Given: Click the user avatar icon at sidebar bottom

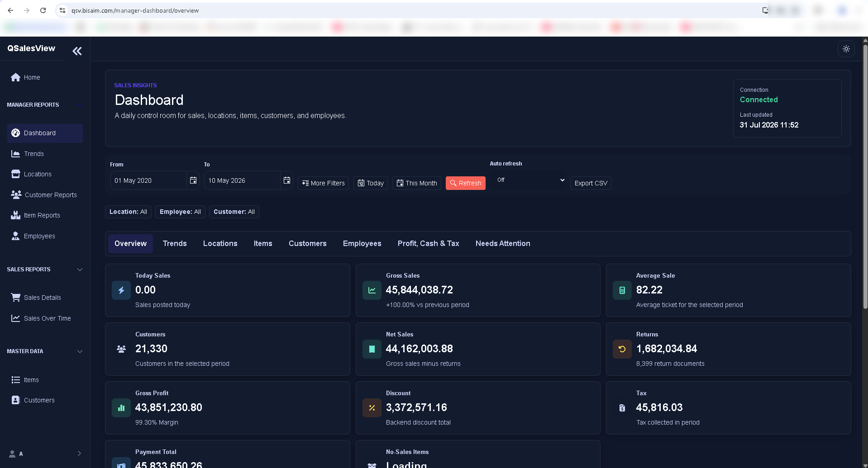Looking at the screenshot, I should (x=12, y=454).
